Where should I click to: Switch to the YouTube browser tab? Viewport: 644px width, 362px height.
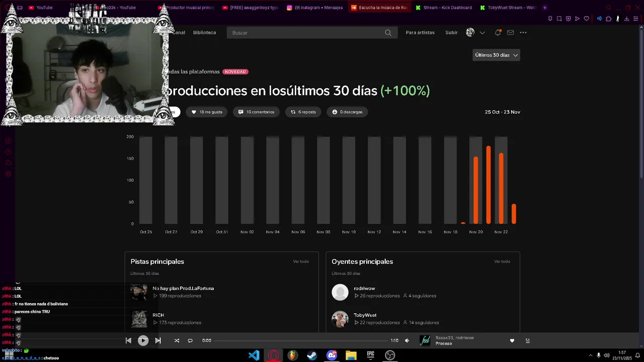[44, 8]
